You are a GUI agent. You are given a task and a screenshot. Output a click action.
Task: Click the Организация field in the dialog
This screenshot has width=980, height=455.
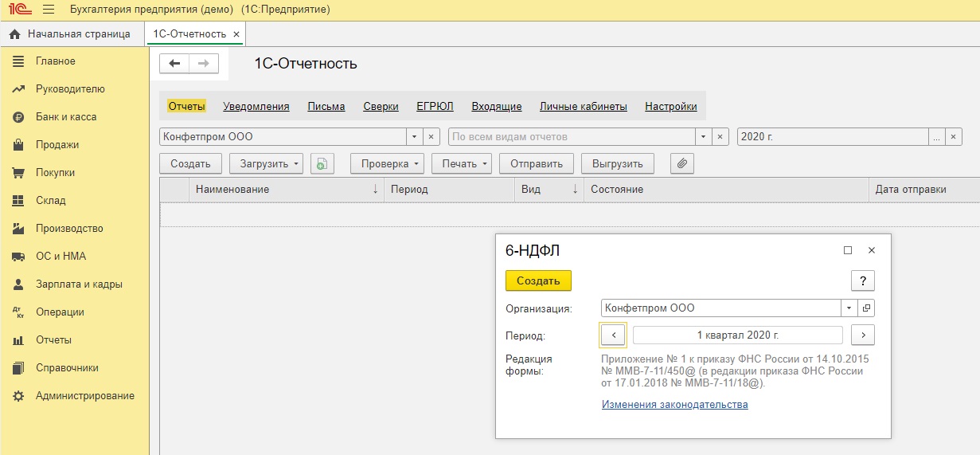[x=721, y=308]
